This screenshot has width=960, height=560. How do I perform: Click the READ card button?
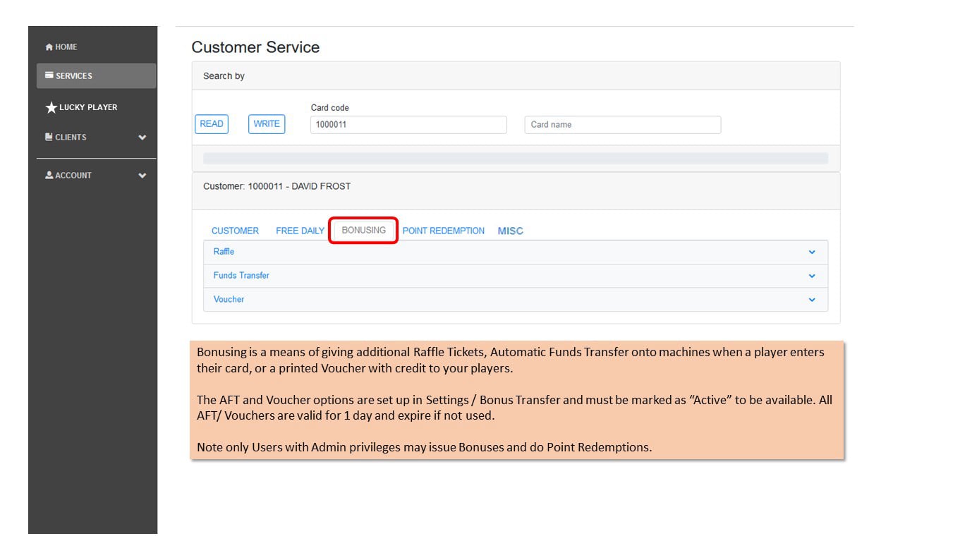coord(211,124)
